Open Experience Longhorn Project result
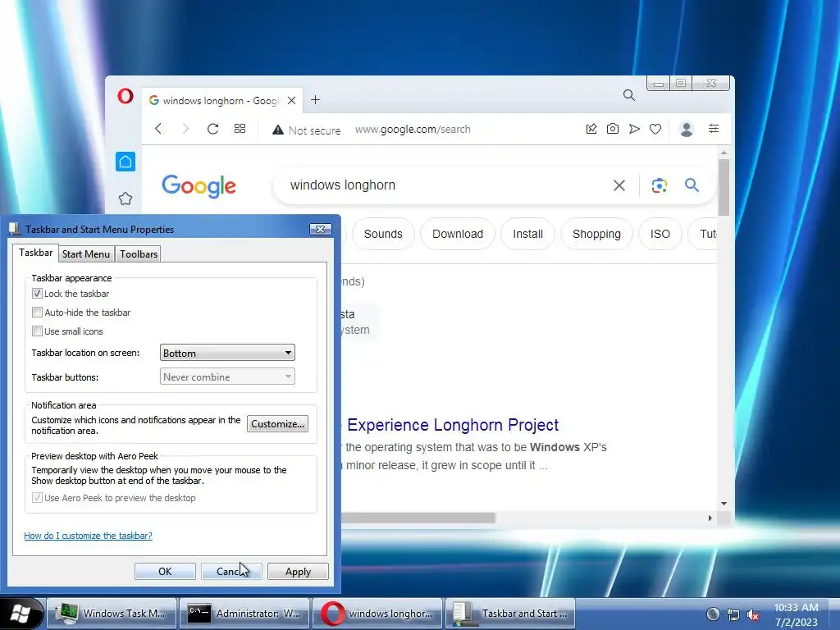This screenshot has width=840, height=630. (x=453, y=425)
